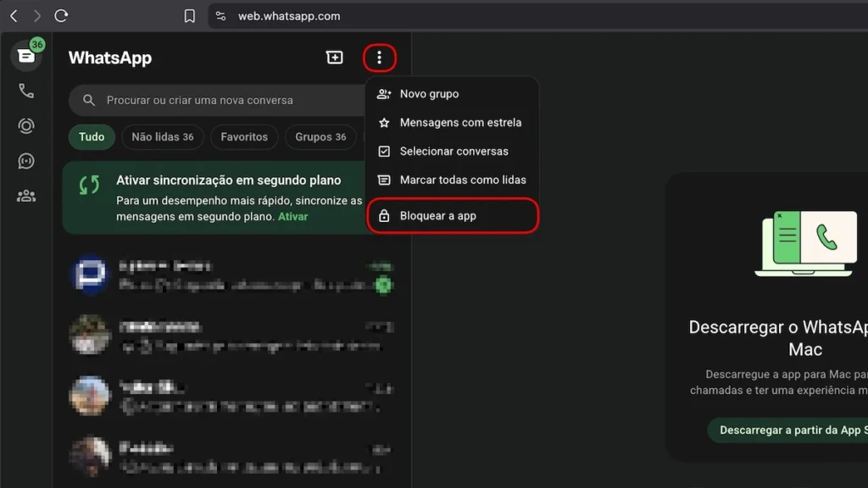The width and height of the screenshot is (868, 488).
Task: Click the web.whatsapp.com address bar
Action: (x=537, y=16)
